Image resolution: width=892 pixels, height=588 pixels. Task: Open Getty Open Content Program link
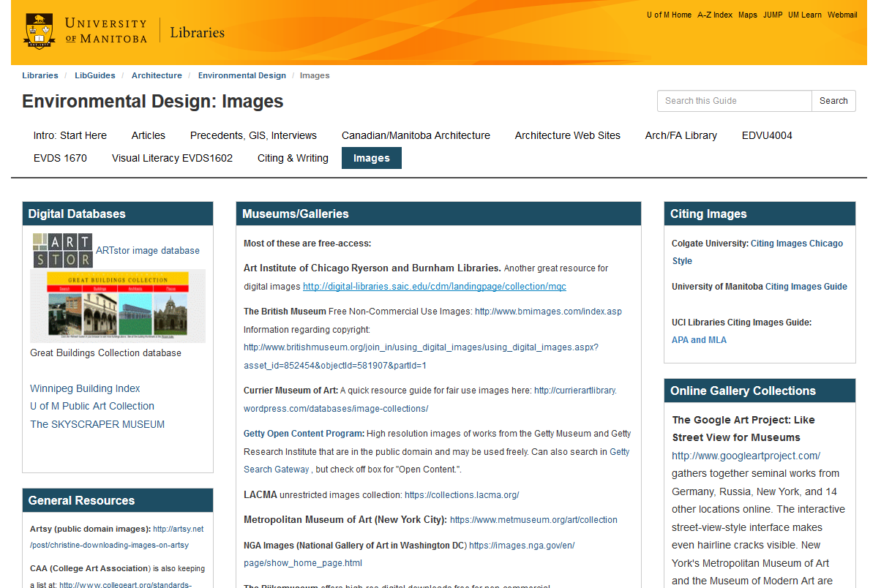pos(304,434)
